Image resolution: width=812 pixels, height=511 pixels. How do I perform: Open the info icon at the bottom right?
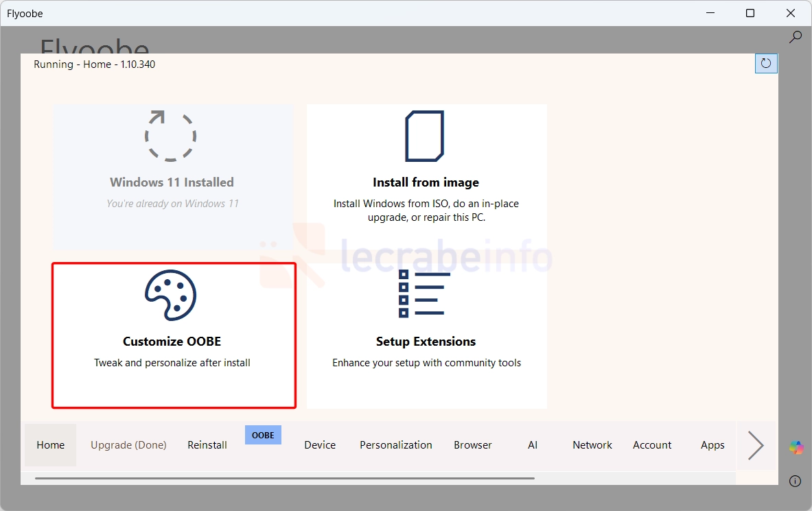click(795, 481)
